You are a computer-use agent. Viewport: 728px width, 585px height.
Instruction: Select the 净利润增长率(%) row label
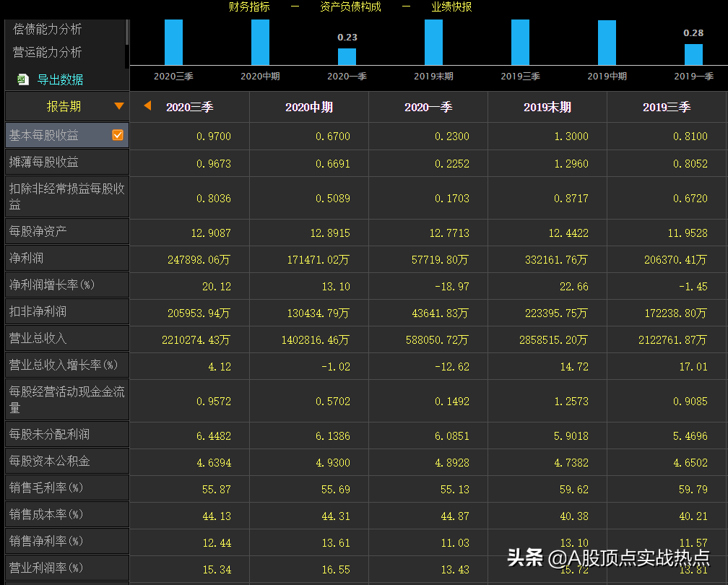(x=67, y=285)
